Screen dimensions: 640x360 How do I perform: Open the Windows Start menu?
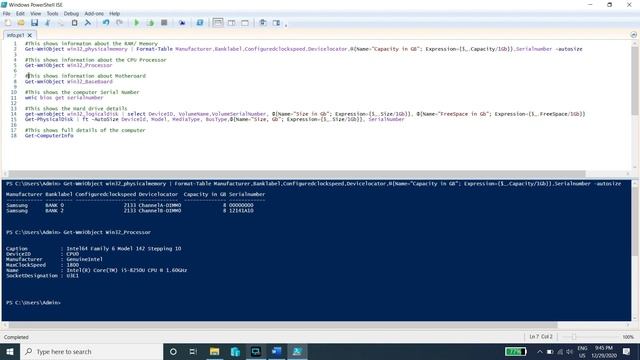[10, 351]
